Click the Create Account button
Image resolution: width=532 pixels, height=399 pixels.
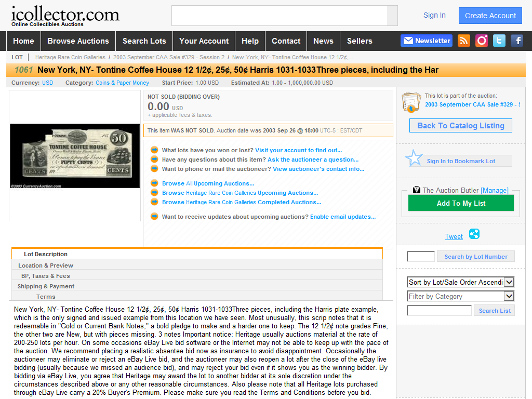click(490, 16)
